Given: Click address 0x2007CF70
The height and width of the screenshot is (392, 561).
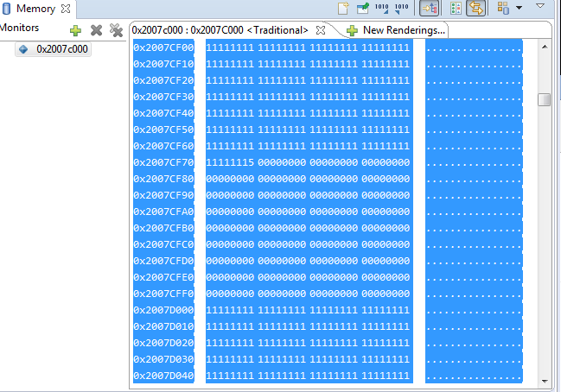Looking at the screenshot, I should click(164, 162).
